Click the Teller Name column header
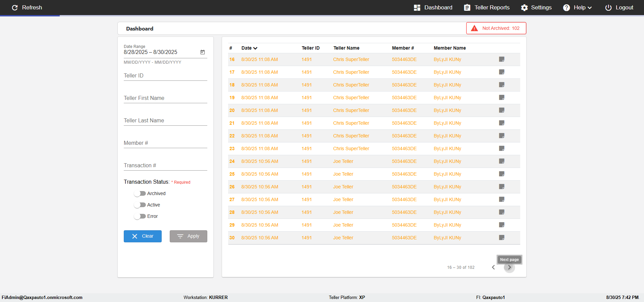 pyautogui.click(x=346, y=48)
